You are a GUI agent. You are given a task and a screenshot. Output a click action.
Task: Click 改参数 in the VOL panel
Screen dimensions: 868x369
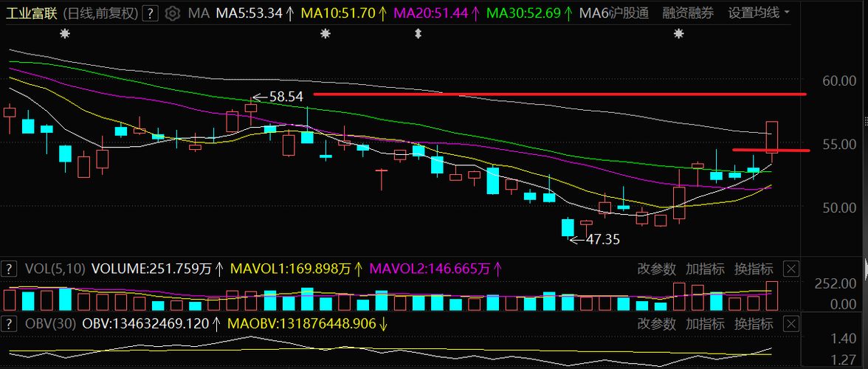(x=657, y=269)
